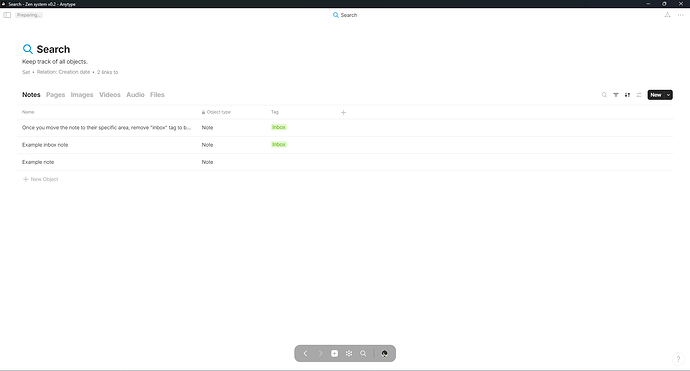Click the Object type column header

216,112
